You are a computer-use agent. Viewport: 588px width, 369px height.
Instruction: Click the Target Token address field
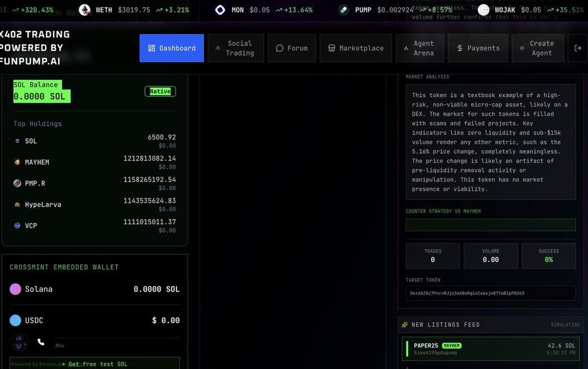pos(491,293)
